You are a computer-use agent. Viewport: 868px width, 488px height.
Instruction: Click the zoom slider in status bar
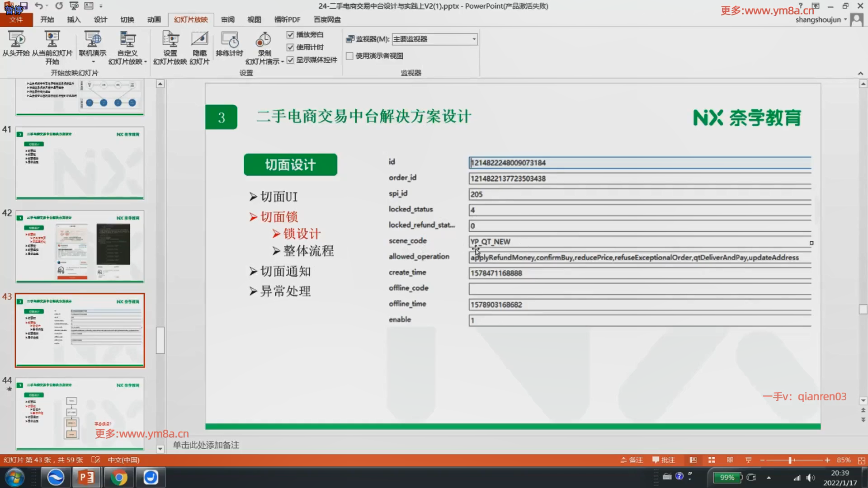click(790, 460)
